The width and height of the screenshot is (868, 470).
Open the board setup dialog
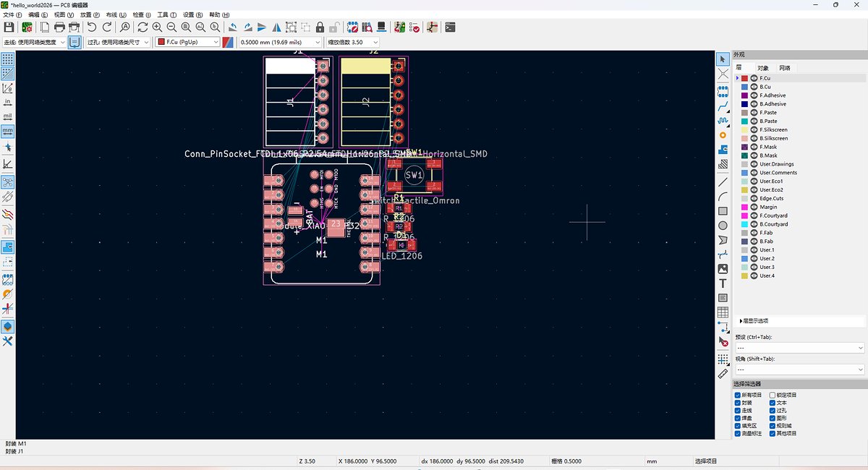pyautogui.click(x=28, y=27)
